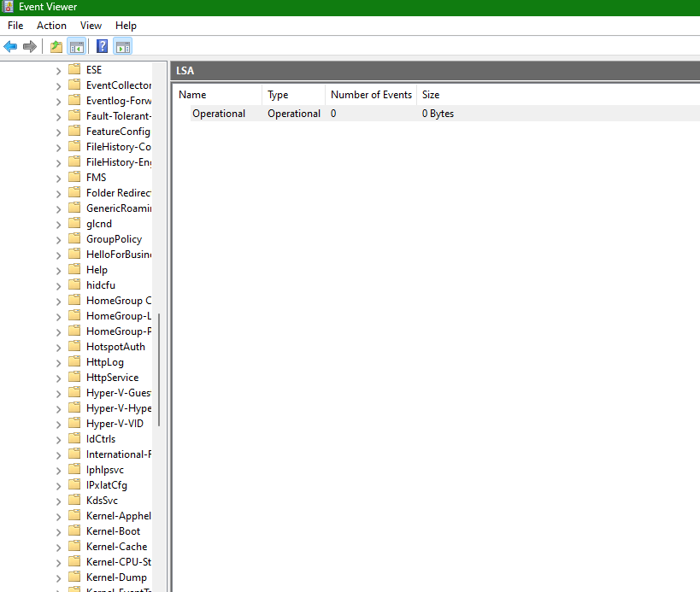Screen dimensions: 700x592
Task: Open the File menu
Action: 15,26
